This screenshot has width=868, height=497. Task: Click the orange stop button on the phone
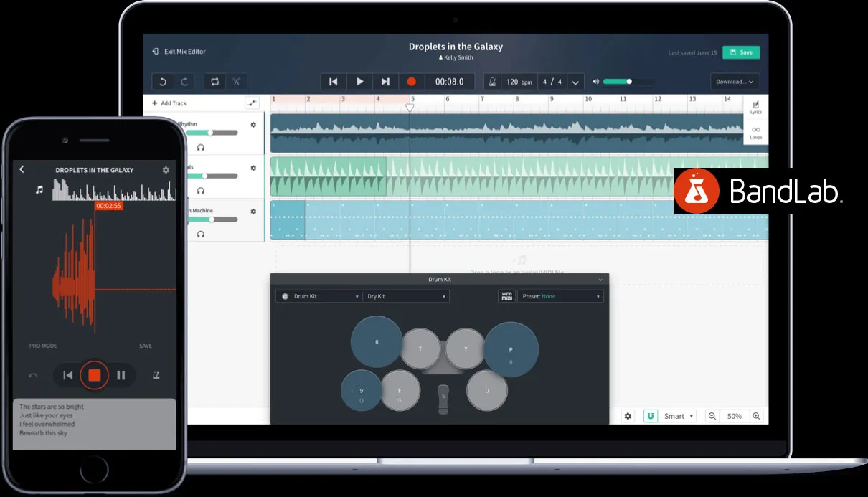[94, 375]
